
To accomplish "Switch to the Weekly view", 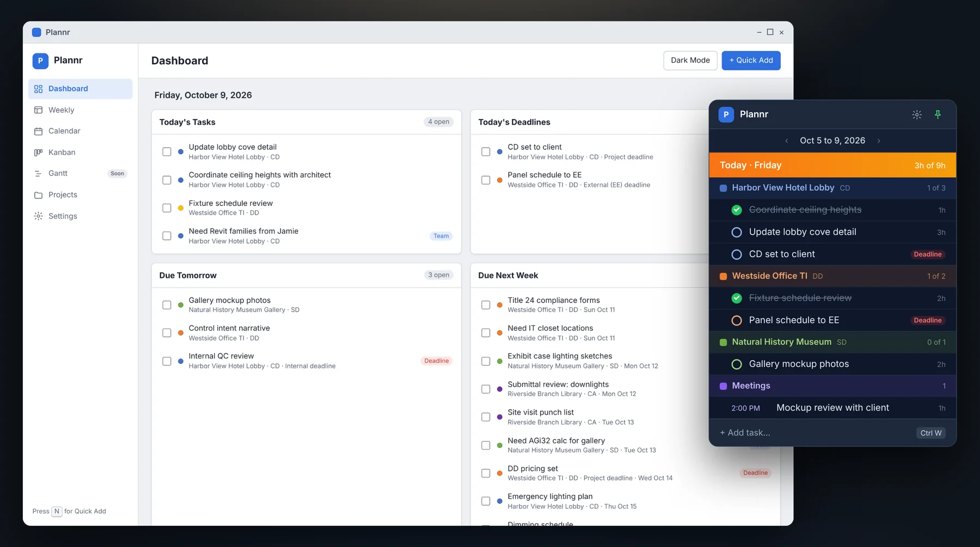I will (80, 110).
